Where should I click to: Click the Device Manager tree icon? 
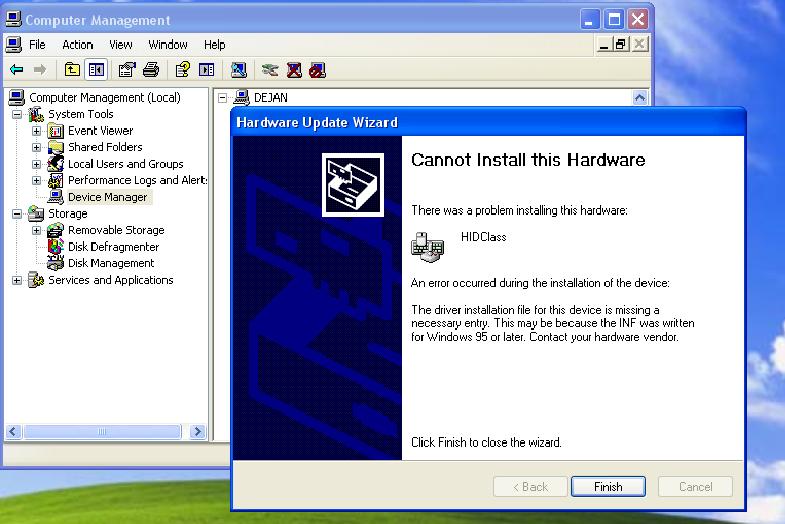click(x=56, y=197)
